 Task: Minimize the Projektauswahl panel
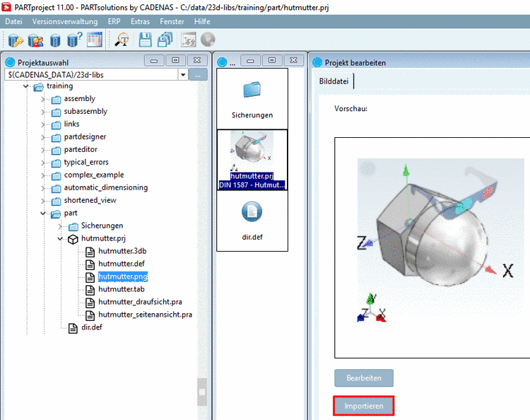154,61
